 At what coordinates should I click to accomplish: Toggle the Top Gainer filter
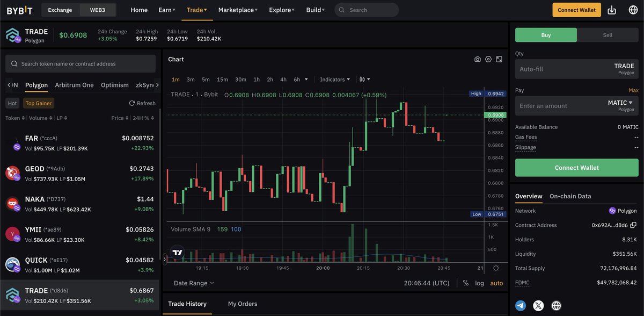(39, 103)
